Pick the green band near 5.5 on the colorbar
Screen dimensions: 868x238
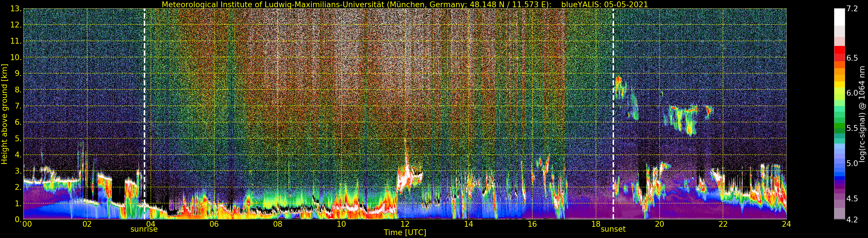click(x=839, y=128)
